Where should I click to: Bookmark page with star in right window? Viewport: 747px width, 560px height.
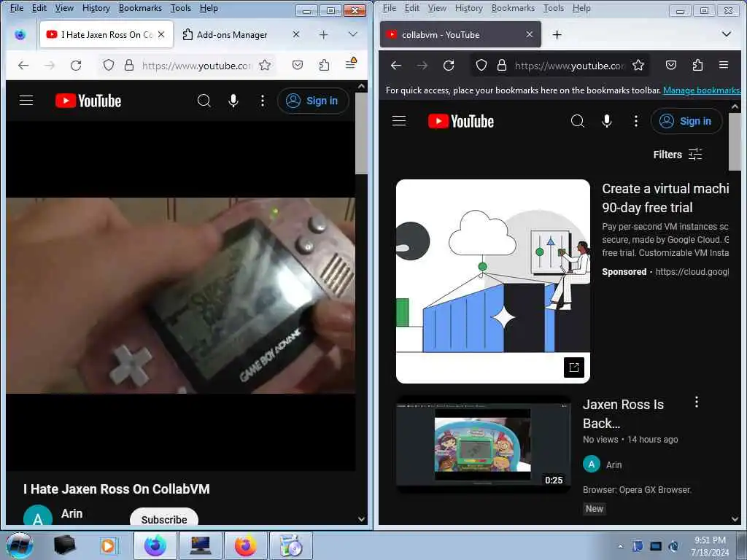(x=638, y=65)
